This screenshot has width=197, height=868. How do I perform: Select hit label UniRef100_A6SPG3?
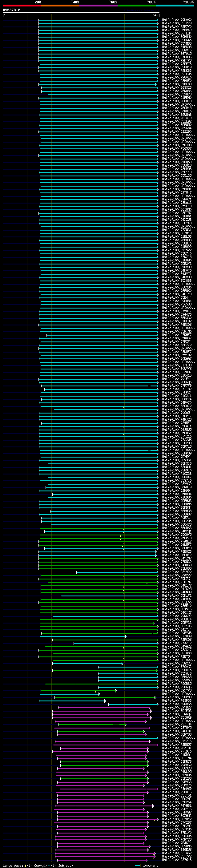[176, 700]
